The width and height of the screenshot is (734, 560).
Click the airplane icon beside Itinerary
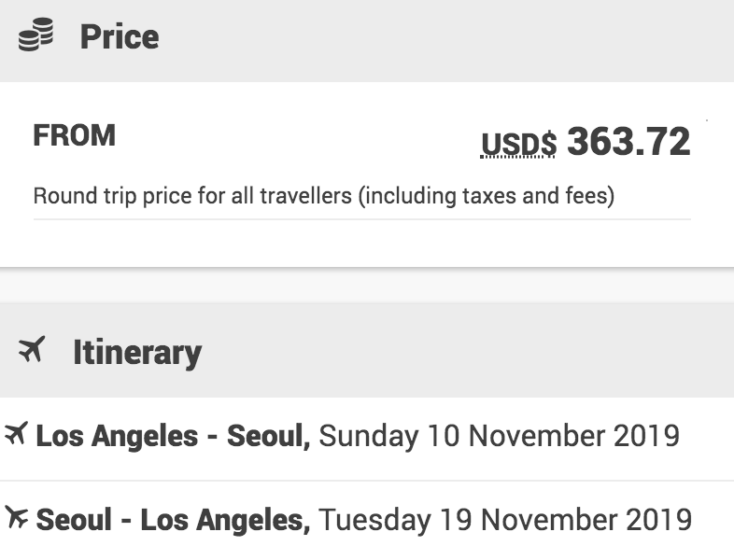[33, 351]
